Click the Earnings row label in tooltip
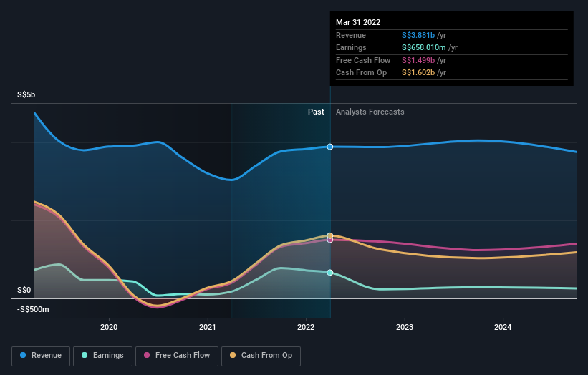Screen dimensions: 588x375 351,47
